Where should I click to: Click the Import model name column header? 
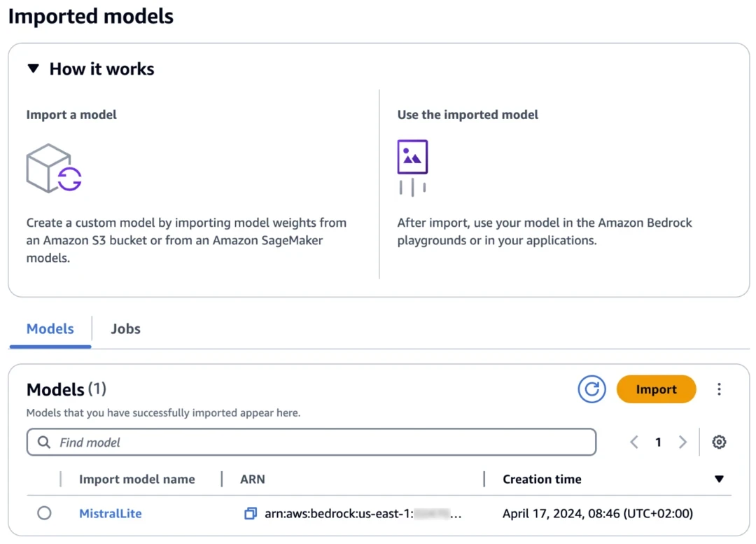(136, 480)
